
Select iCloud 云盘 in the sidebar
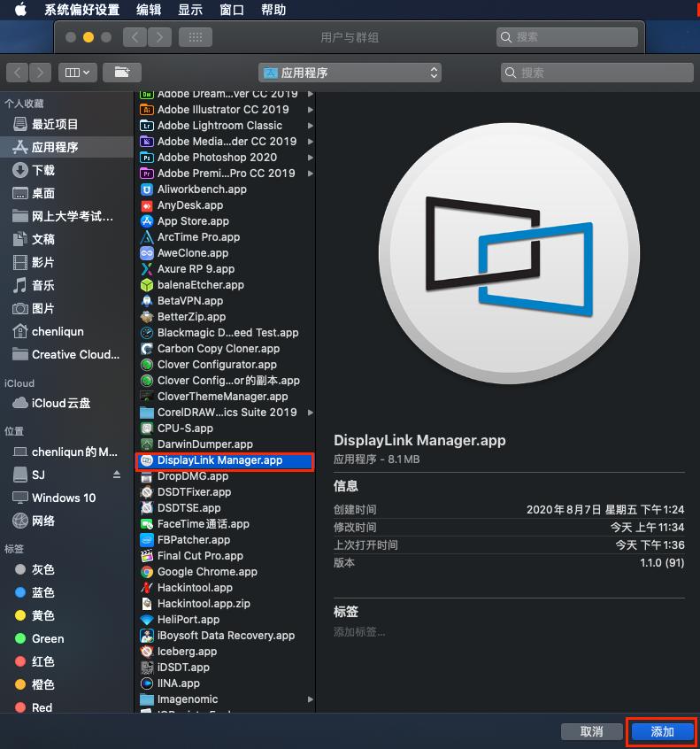(x=67, y=403)
